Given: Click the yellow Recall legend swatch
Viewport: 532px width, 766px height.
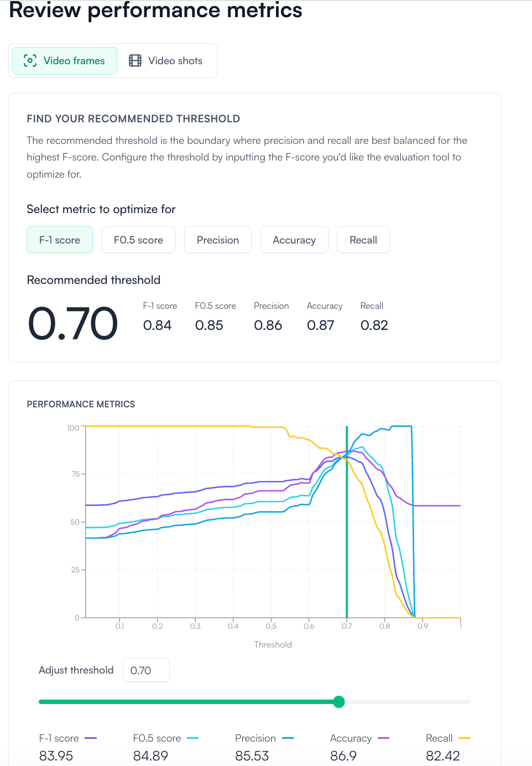Looking at the screenshot, I should point(465,738).
